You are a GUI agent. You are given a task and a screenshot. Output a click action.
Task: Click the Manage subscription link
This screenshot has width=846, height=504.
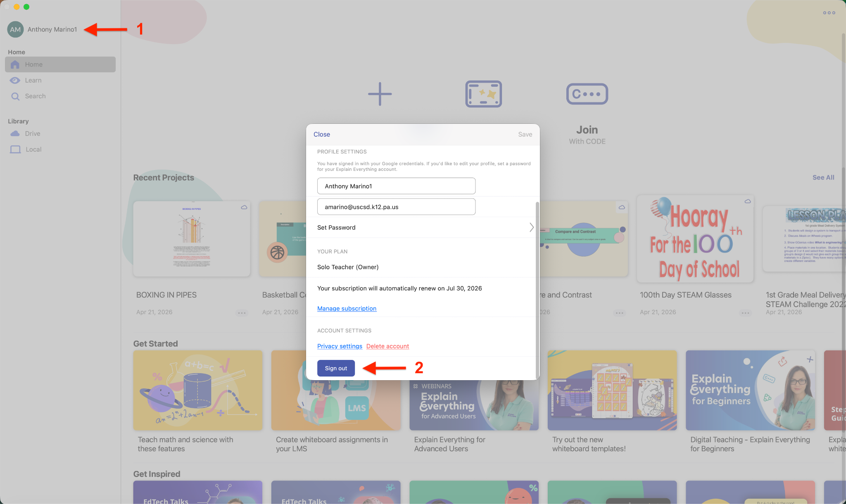coord(347,308)
